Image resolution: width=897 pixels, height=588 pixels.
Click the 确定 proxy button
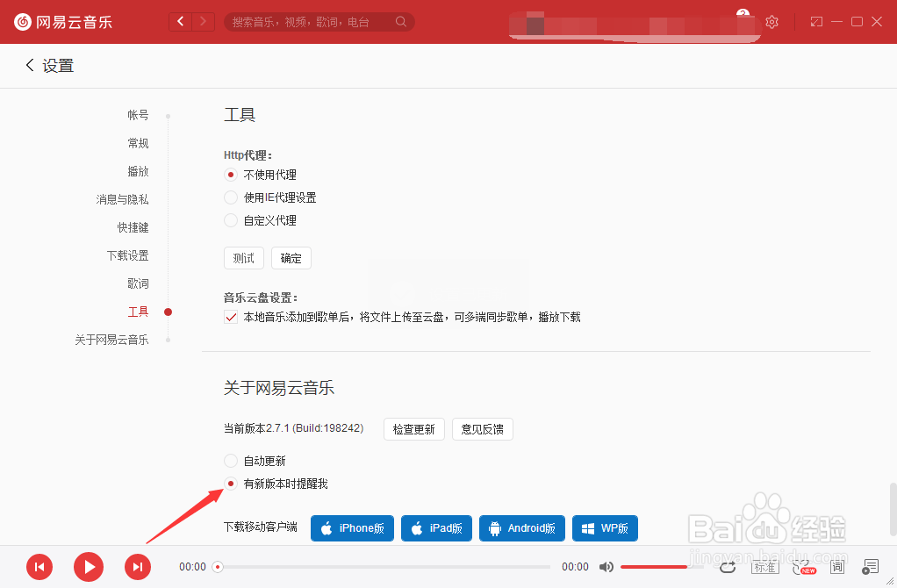[291, 258]
